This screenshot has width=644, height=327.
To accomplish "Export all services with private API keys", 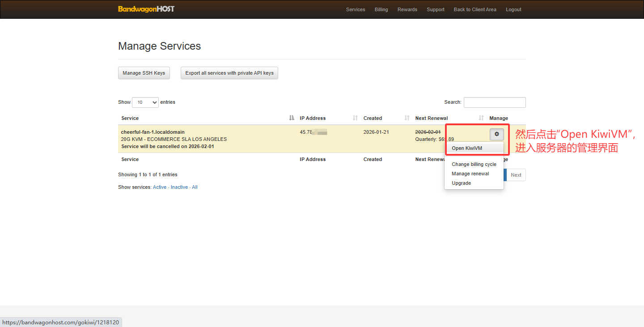I will click(229, 73).
